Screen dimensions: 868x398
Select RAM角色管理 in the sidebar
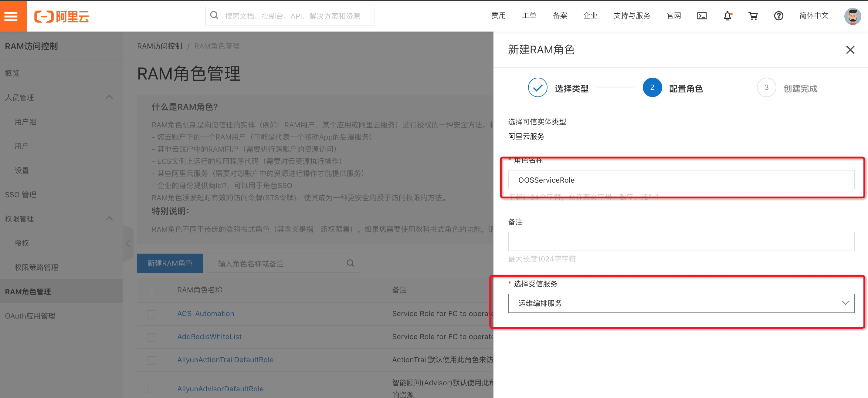coord(28,292)
